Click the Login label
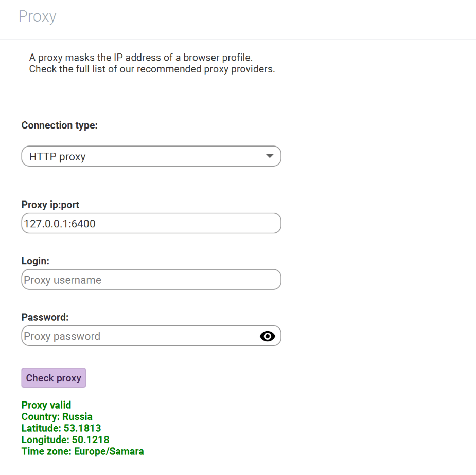This screenshot has height=475, width=476. click(35, 261)
